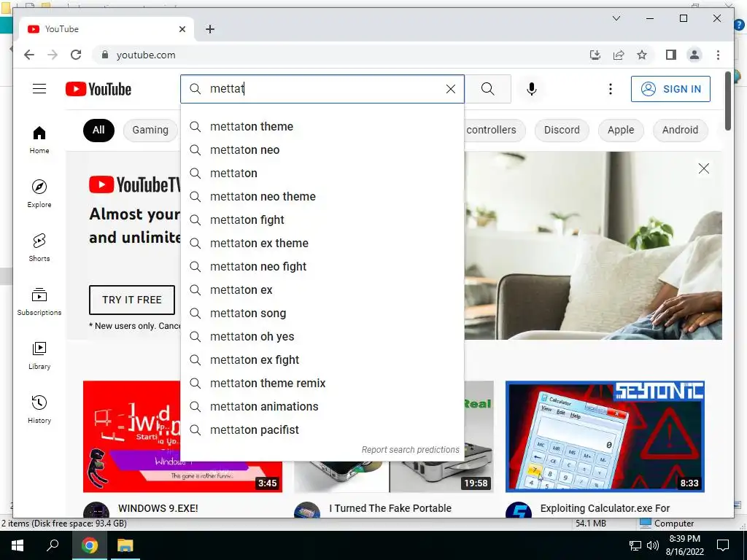
Task: Click the SIGN IN button
Action: [x=670, y=89]
